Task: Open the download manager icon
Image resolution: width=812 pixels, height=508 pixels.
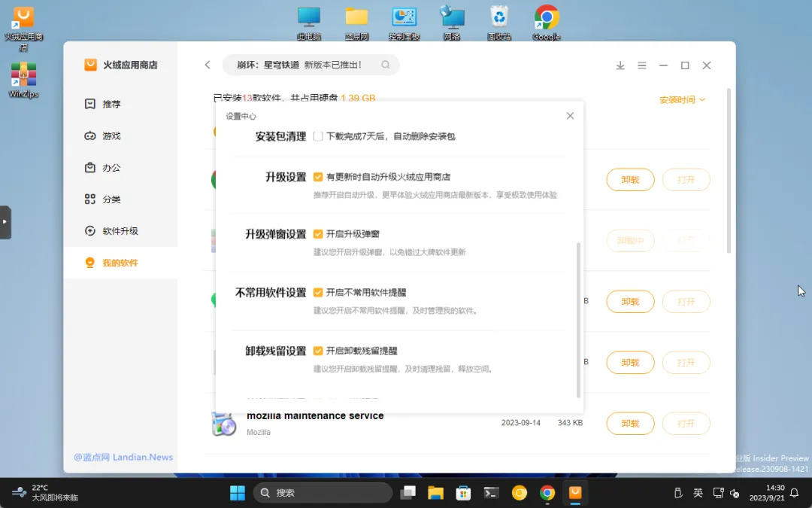Action: point(620,65)
